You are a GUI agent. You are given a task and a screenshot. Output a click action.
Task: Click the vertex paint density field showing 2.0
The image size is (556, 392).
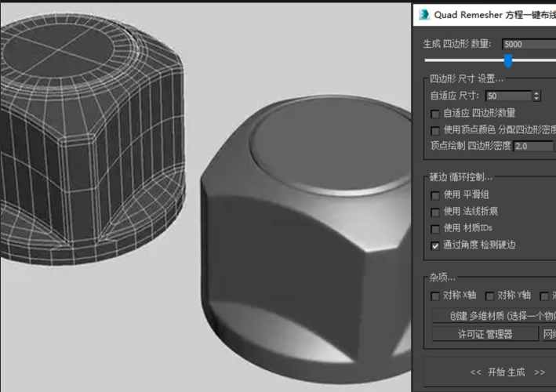click(x=533, y=146)
